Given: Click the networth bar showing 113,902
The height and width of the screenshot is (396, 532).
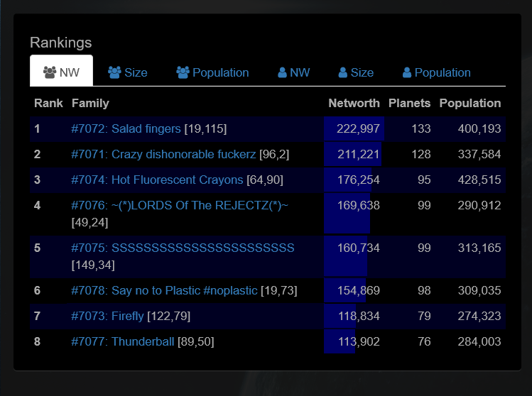Looking at the screenshot, I should [340, 341].
